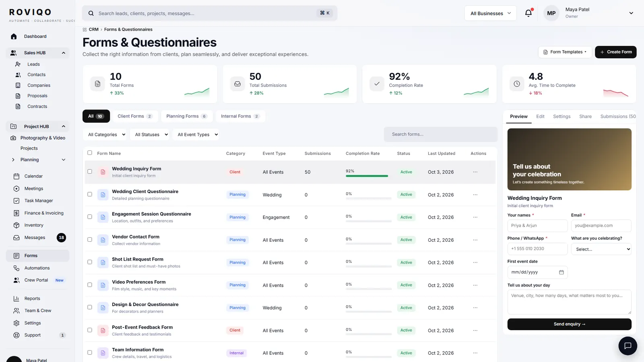Open the chat bubble widget

(627, 346)
